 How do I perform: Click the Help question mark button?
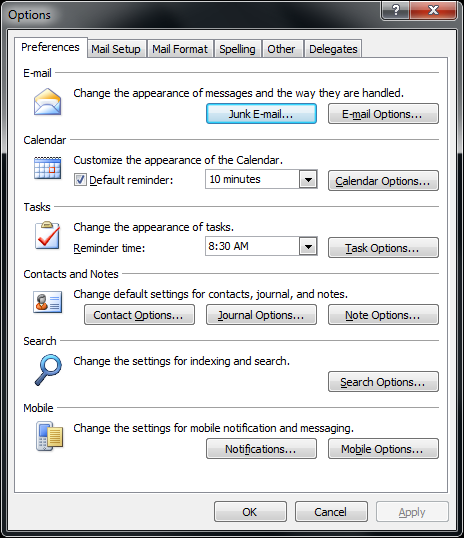[x=395, y=10]
